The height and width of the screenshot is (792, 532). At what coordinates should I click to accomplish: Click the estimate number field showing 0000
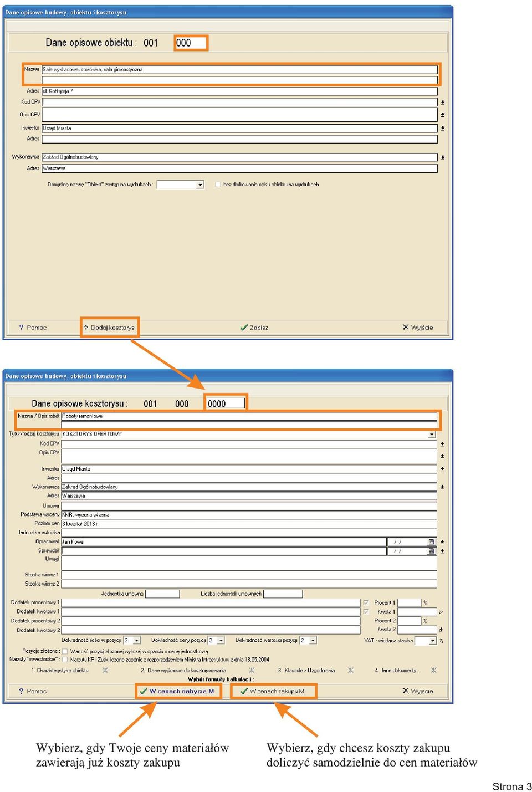[226, 403]
